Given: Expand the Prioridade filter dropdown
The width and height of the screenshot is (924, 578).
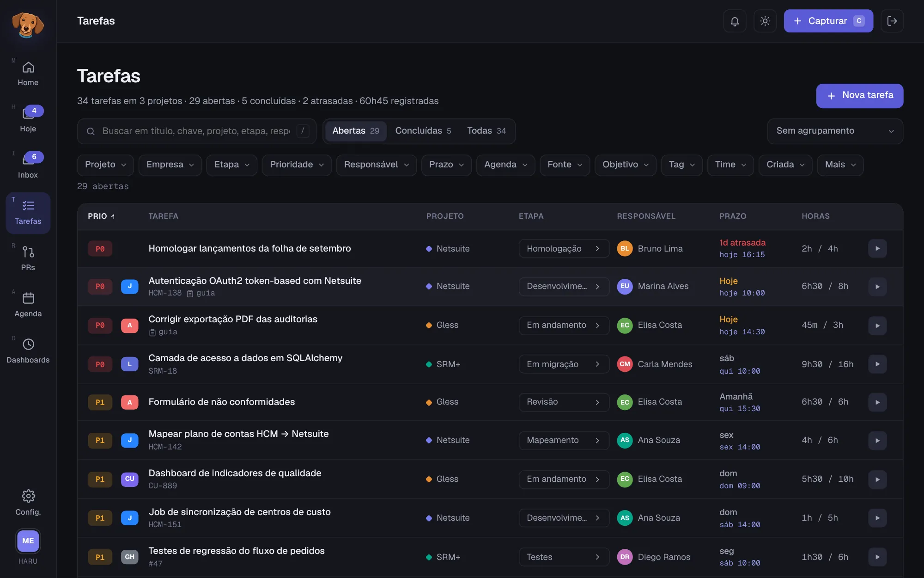Looking at the screenshot, I should (x=297, y=165).
